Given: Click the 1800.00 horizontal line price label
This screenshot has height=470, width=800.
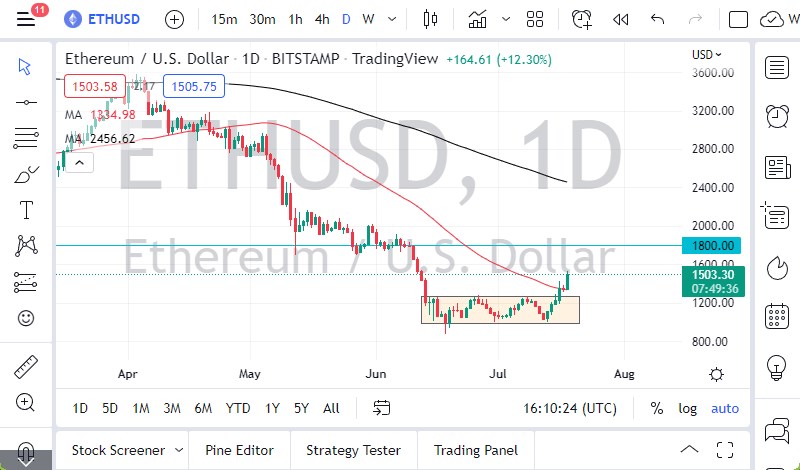Looking at the screenshot, I should [713, 245].
